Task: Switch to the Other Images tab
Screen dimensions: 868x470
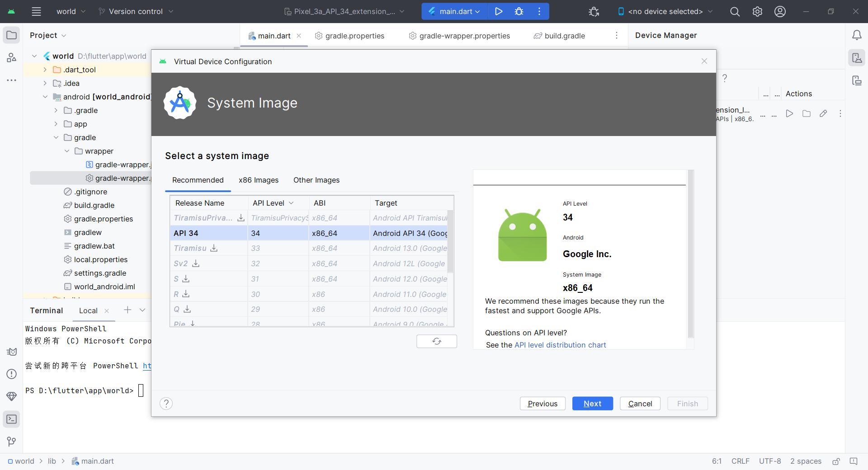Action: click(316, 180)
